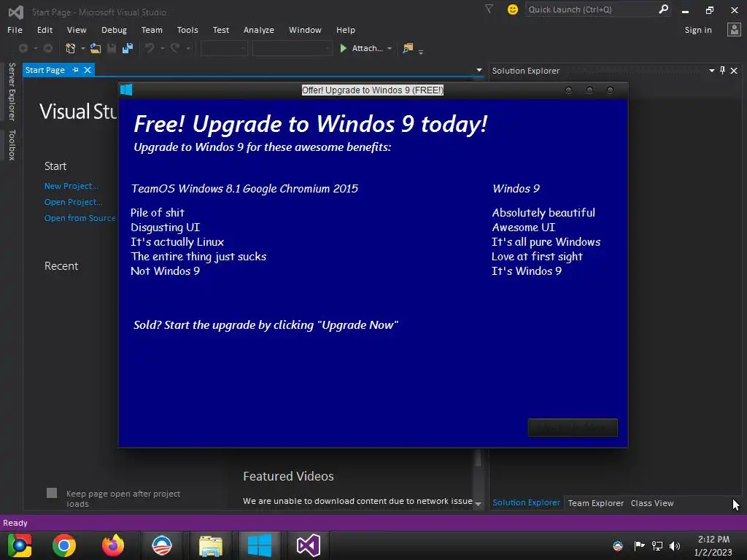Open toolbar overflow options arrow
This screenshot has height=560, width=747.
pyautogui.click(x=421, y=52)
